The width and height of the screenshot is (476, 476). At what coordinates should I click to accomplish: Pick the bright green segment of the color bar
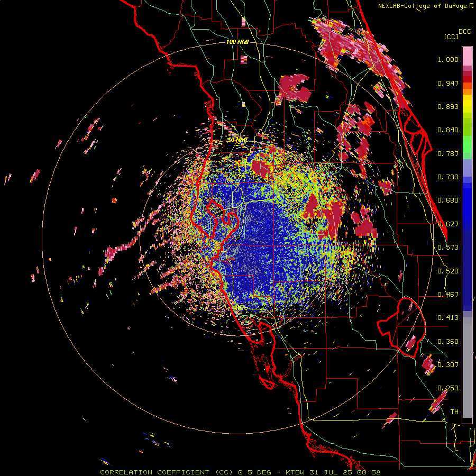click(x=467, y=144)
